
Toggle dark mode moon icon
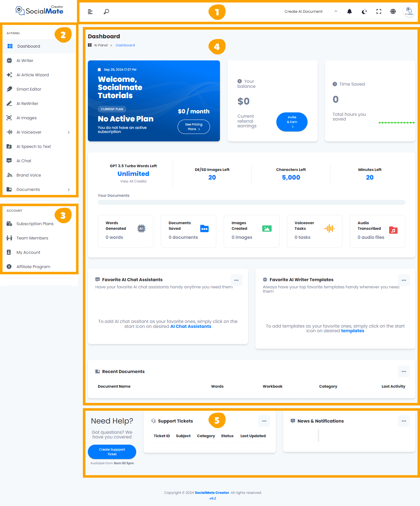coord(364,12)
